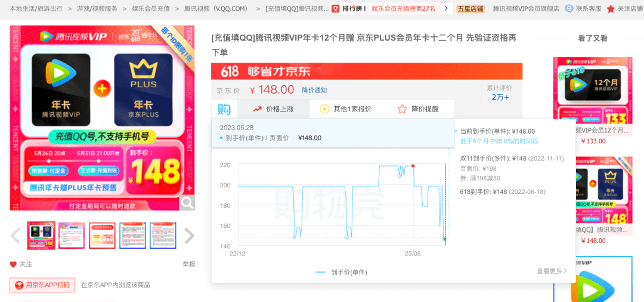
Task: Click the 排行榜 trophy icon
Action: pyautogui.click(x=336, y=8)
